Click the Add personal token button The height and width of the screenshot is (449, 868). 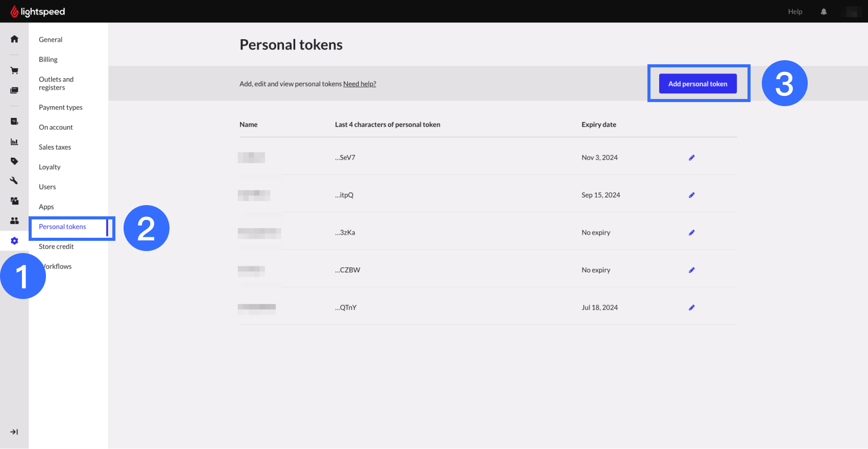pyautogui.click(x=697, y=84)
